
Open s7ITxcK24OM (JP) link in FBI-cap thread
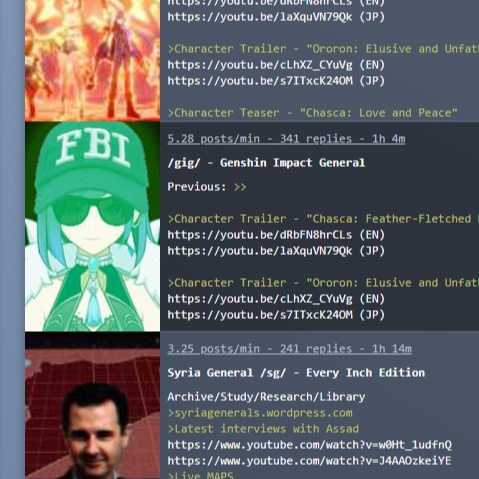click(x=276, y=315)
